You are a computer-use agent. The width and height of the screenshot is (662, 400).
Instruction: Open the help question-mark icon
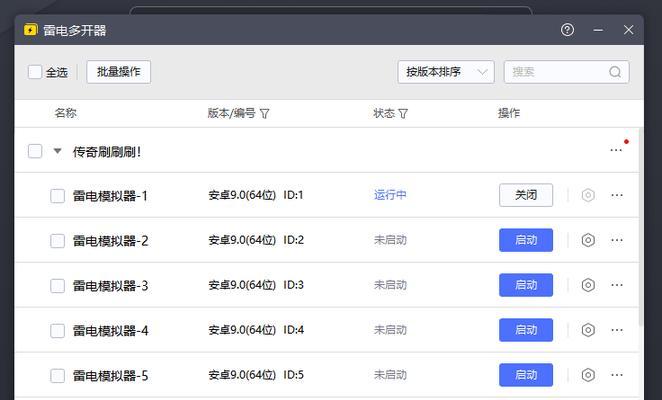tap(567, 30)
